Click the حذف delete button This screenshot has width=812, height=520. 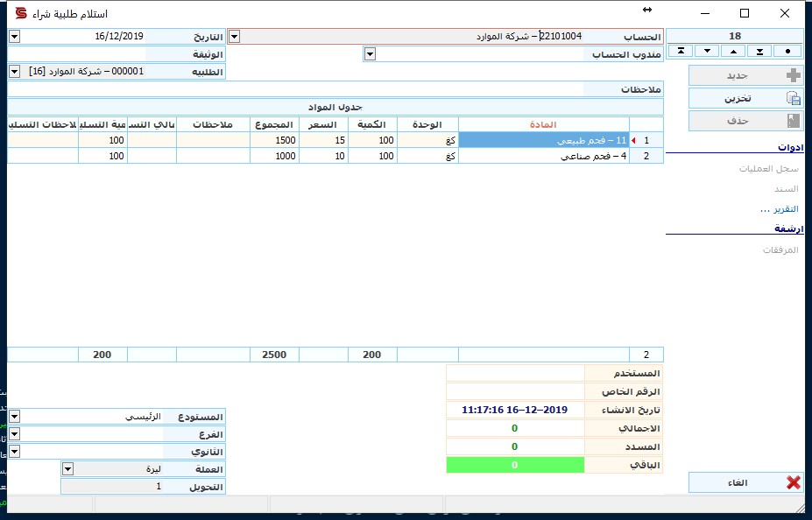[x=745, y=121]
